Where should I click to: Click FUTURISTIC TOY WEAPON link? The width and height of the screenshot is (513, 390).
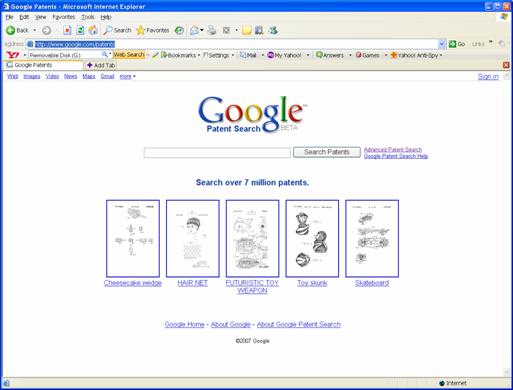(x=252, y=287)
